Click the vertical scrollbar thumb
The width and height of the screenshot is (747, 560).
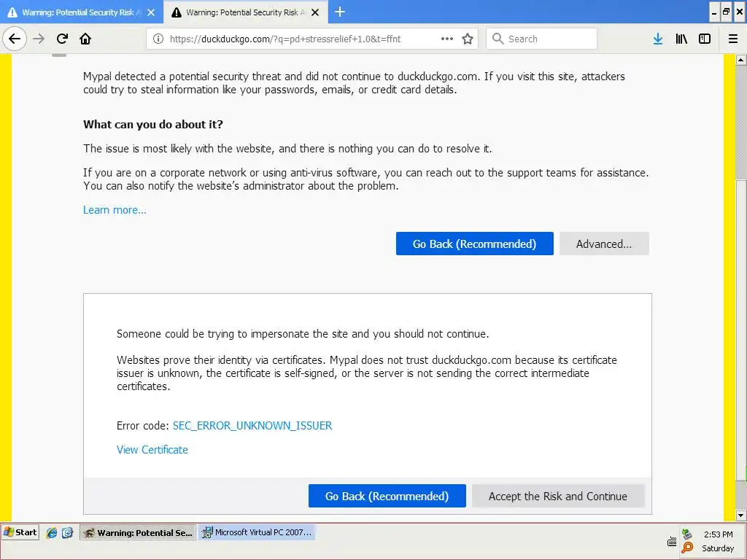(x=741, y=330)
